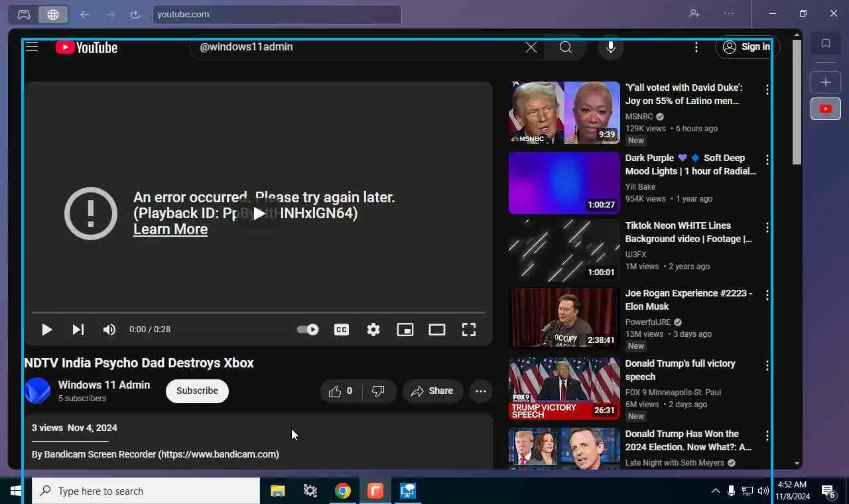Select the game controller mode icon

coord(24,14)
